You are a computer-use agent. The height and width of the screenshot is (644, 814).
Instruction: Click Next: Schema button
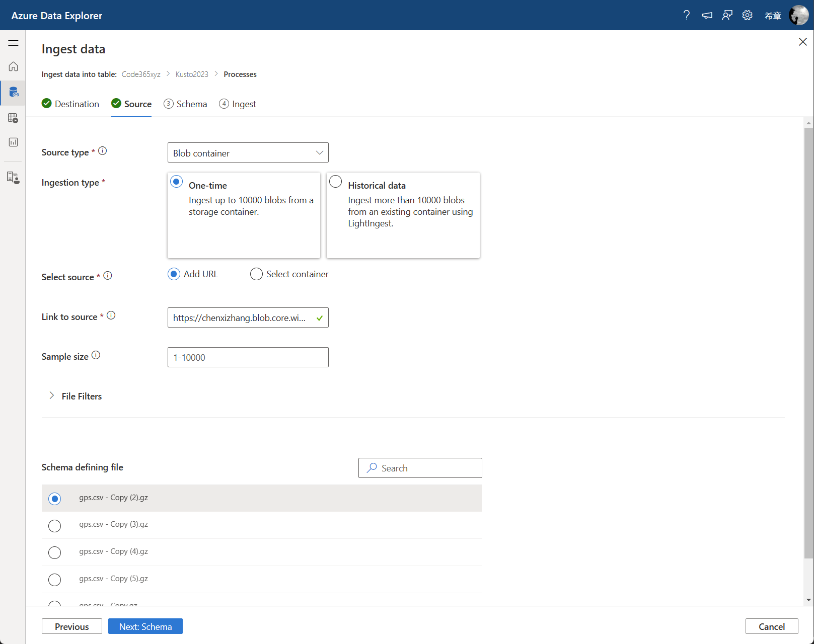click(x=145, y=626)
